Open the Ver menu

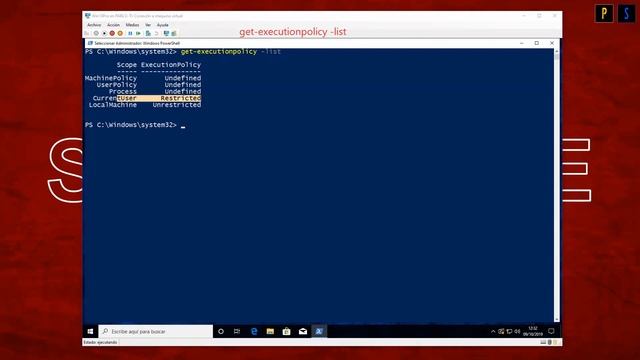point(148,25)
